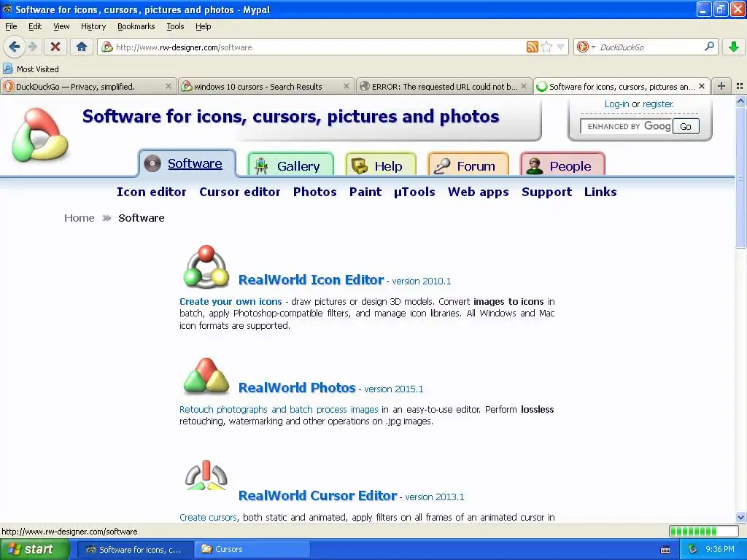Open the File menu
The width and height of the screenshot is (747, 560).
pyautogui.click(x=11, y=26)
